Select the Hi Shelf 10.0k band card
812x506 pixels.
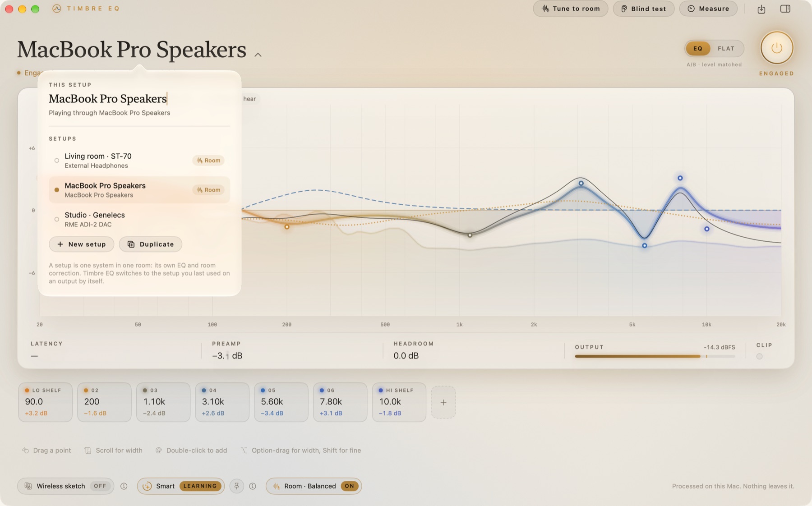(x=399, y=402)
